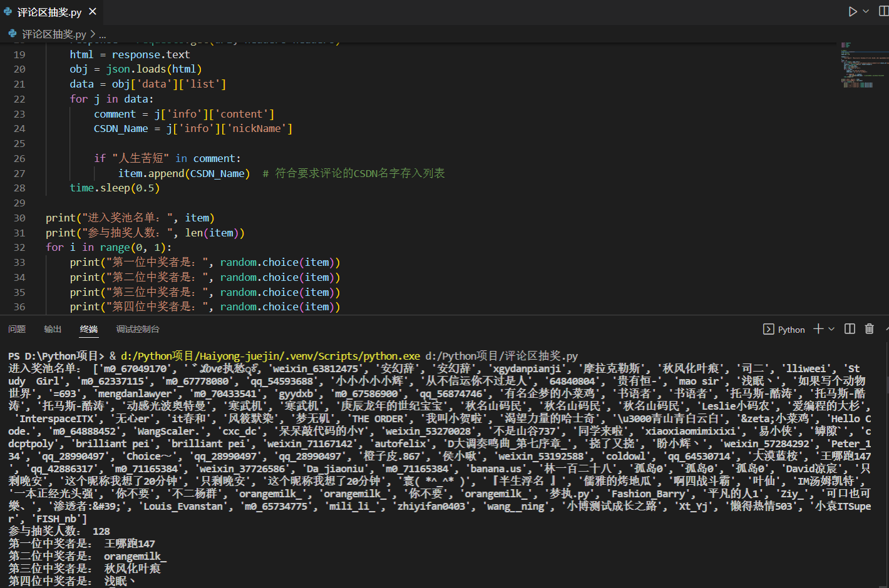Click line number 19 in the gutter
The width and height of the screenshot is (889, 588).
pos(19,54)
